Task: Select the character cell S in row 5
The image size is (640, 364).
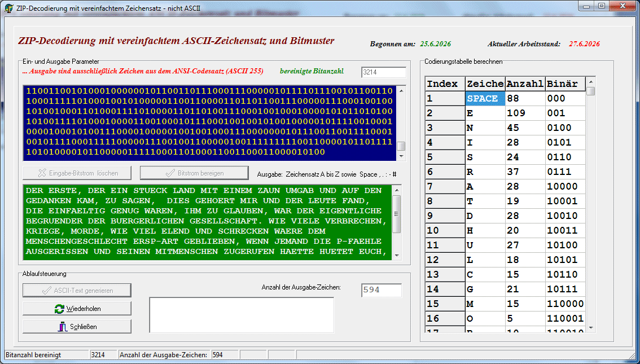Action: click(485, 157)
